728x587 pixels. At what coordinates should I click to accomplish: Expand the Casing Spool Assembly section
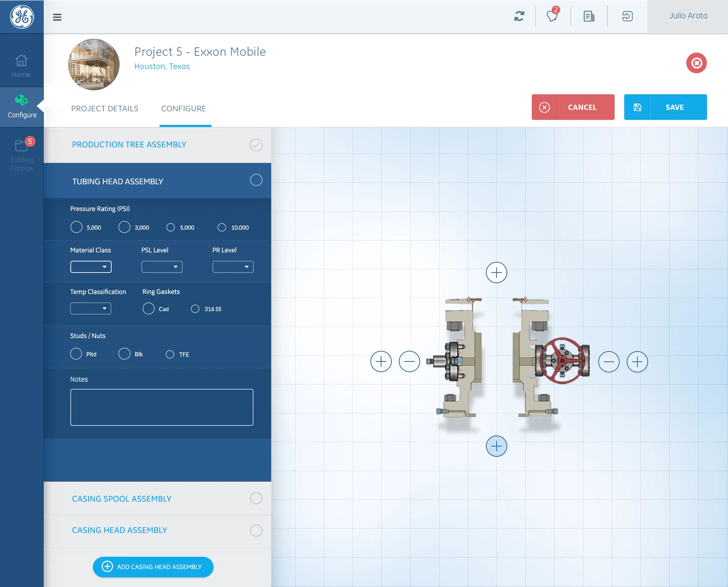[122, 499]
